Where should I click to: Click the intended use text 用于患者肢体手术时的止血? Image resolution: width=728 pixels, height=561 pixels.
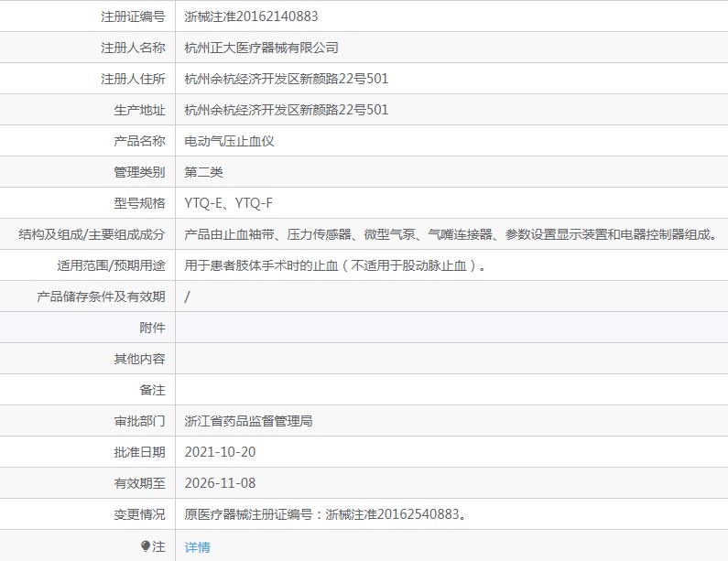(x=261, y=265)
